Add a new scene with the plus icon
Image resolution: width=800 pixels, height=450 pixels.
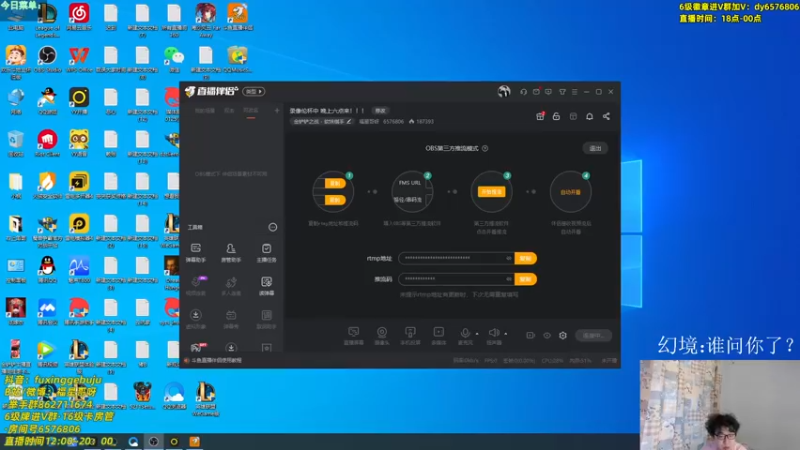tap(277, 111)
